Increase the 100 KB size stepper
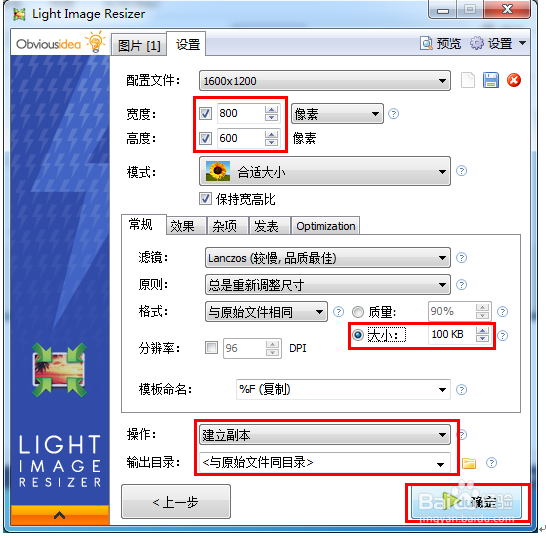The image size is (546, 538). pos(482,330)
